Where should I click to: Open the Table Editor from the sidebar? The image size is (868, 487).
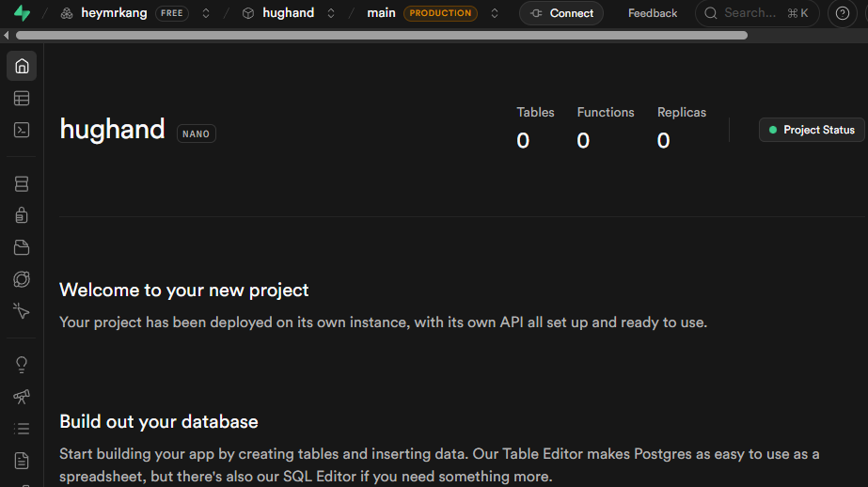click(x=22, y=98)
